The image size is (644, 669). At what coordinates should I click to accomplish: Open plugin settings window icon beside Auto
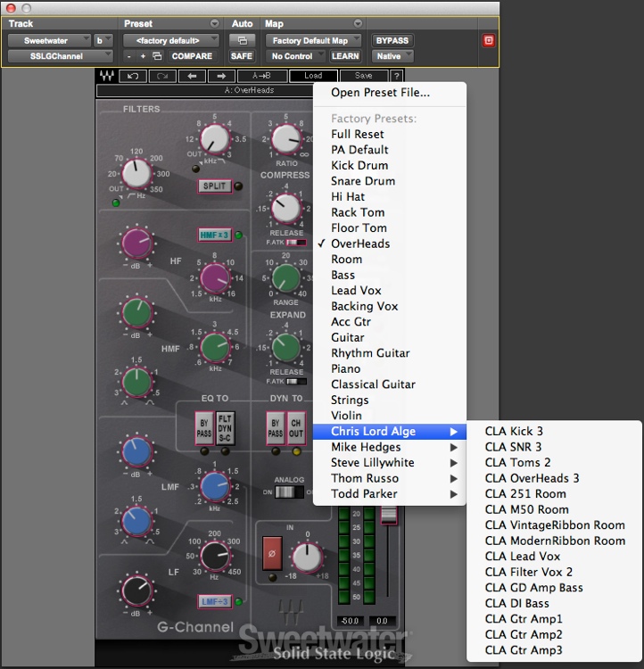pyautogui.click(x=242, y=40)
